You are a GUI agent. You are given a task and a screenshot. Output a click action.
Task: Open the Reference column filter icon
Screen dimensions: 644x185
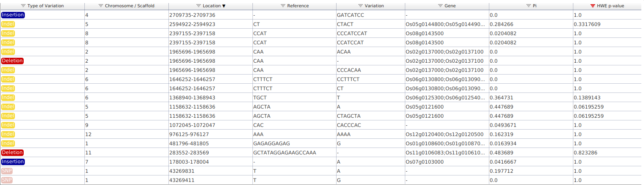(283, 6)
